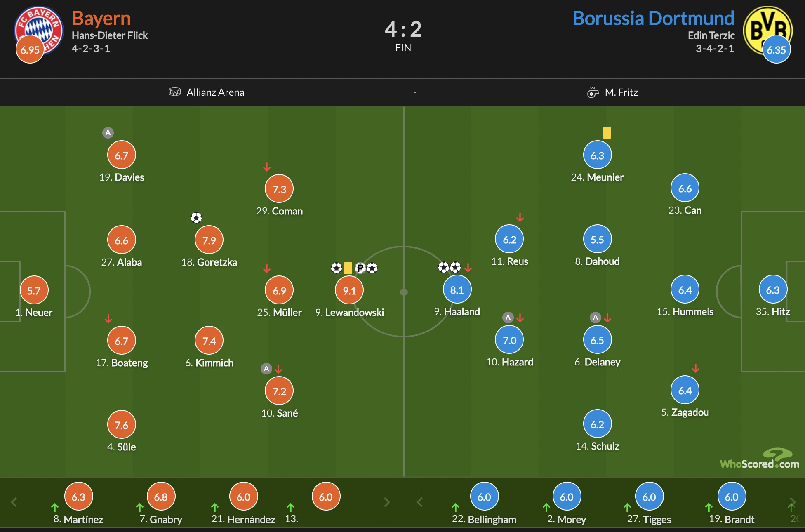Click the Bayern Munich club crest

(39, 31)
